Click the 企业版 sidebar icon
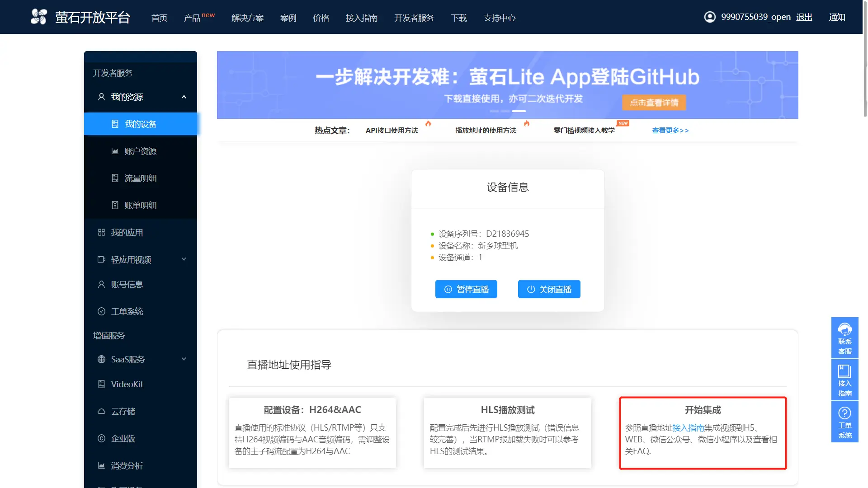 coord(101,438)
